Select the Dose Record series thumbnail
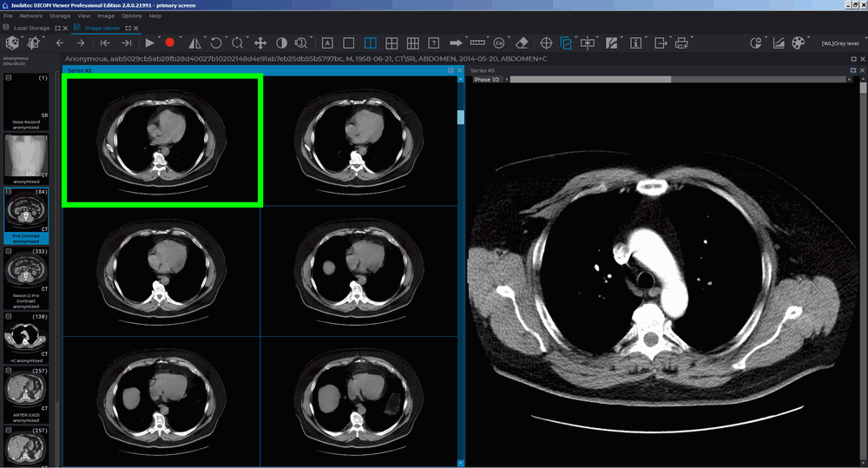 [x=26, y=102]
